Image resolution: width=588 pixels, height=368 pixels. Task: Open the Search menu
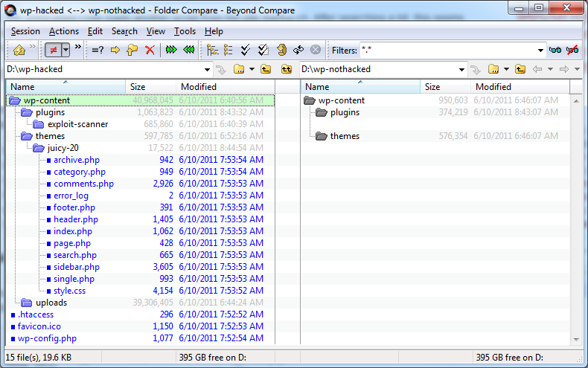(x=124, y=31)
